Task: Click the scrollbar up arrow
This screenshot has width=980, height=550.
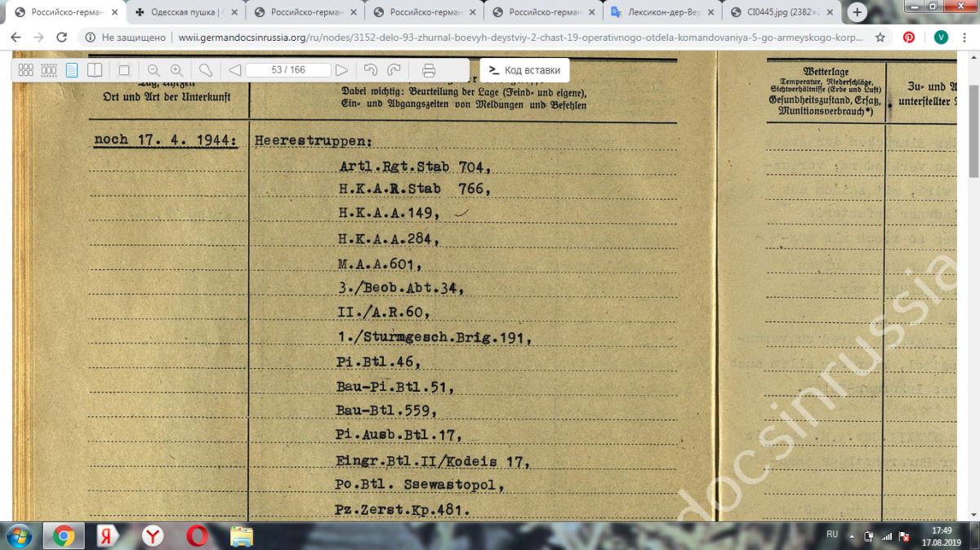Action: coord(973,59)
